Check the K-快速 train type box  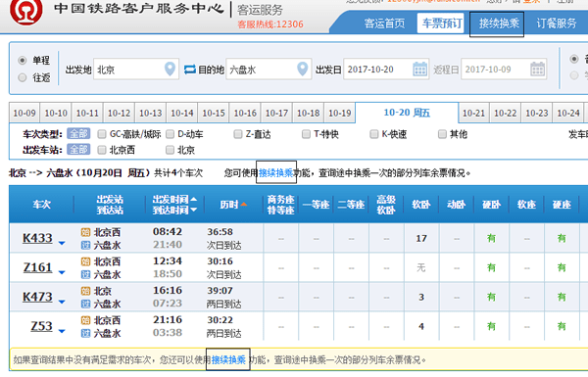click(x=374, y=134)
